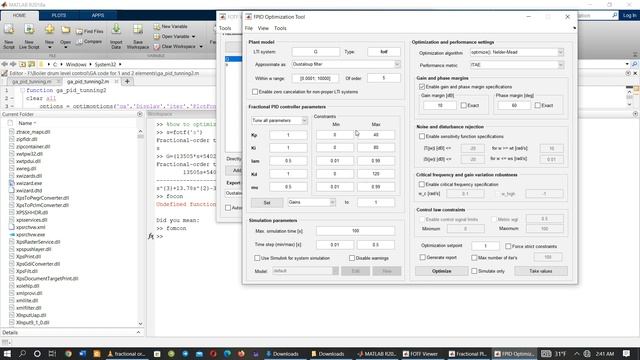Check Use Simulink for system simulation
This screenshot has height=360, width=640.
pos(257,258)
